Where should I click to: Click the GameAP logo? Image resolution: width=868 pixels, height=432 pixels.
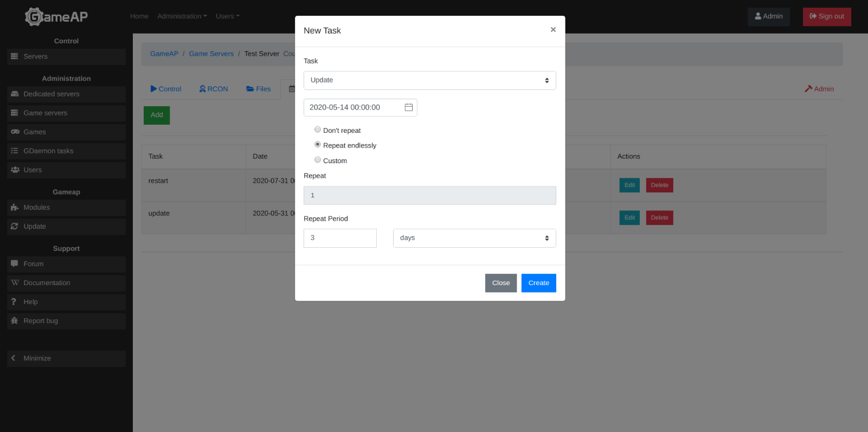pyautogui.click(x=56, y=17)
